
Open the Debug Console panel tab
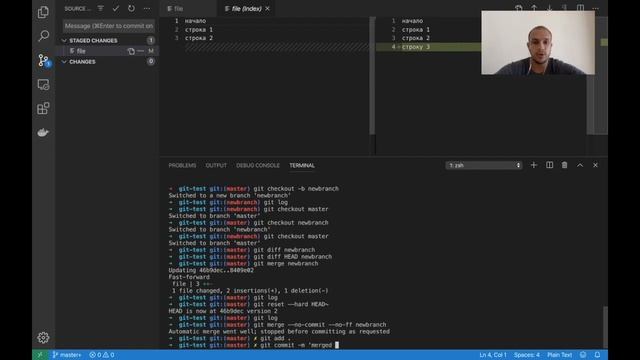(x=258, y=165)
